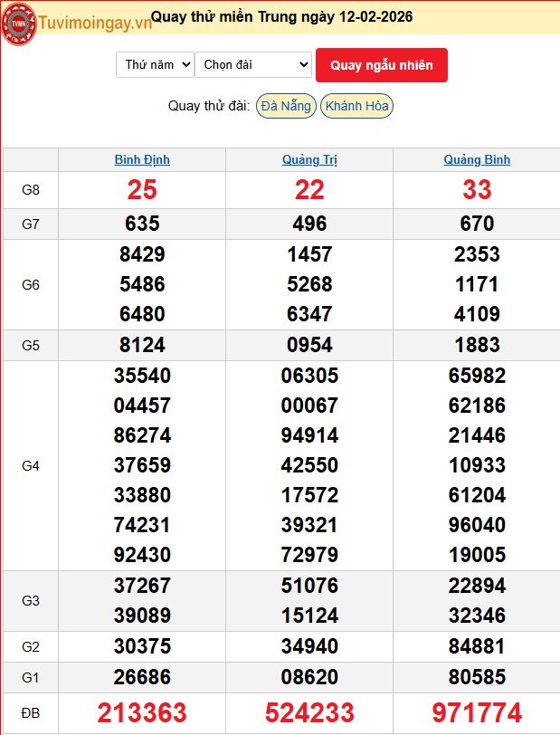The width and height of the screenshot is (560, 735).
Task: Select the G4 row label cell
Action: coord(31,465)
